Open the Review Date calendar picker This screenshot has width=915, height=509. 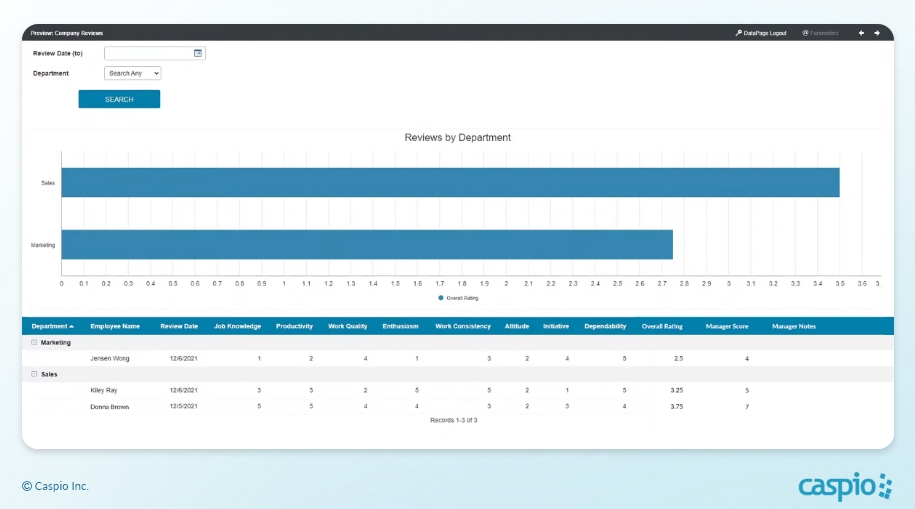tap(198, 53)
